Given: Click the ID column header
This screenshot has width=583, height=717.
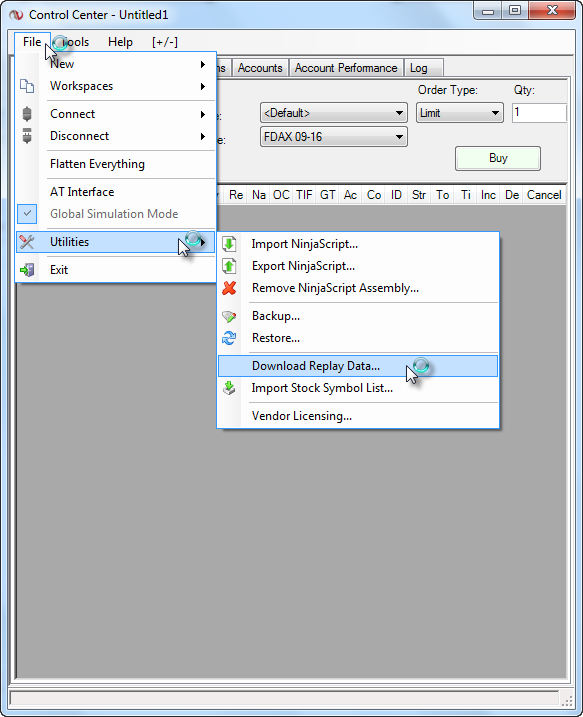Looking at the screenshot, I should point(396,195).
